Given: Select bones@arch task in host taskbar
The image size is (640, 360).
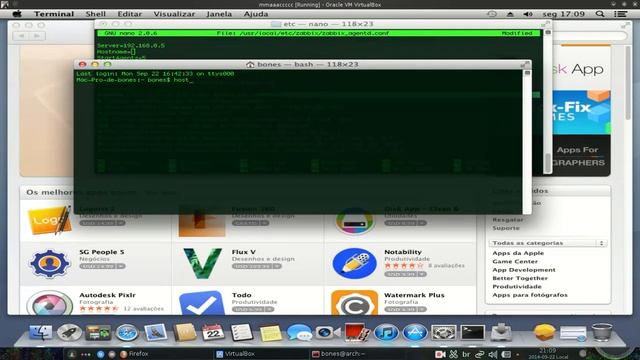Looking at the screenshot, I should [338, 354].
